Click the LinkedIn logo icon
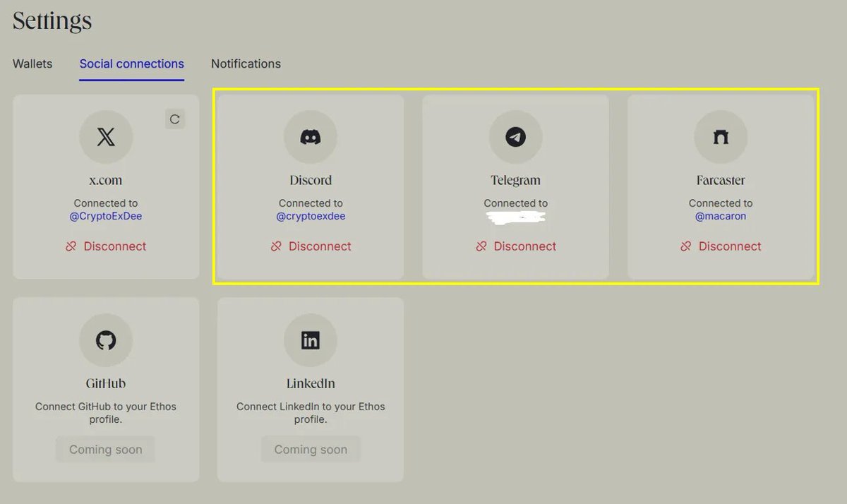 click(311, 341)
